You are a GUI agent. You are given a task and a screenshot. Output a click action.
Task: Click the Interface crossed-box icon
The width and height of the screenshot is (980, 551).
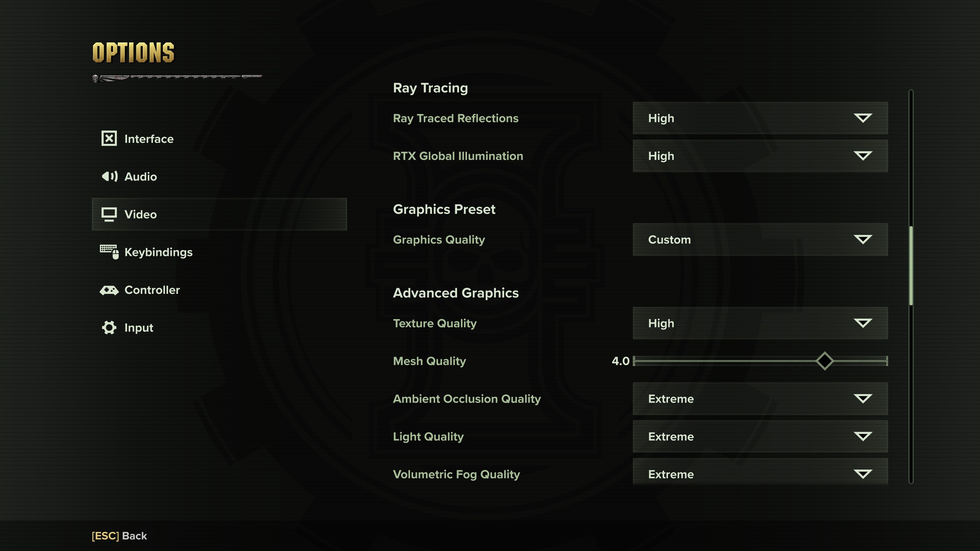[x=109, y=139]
